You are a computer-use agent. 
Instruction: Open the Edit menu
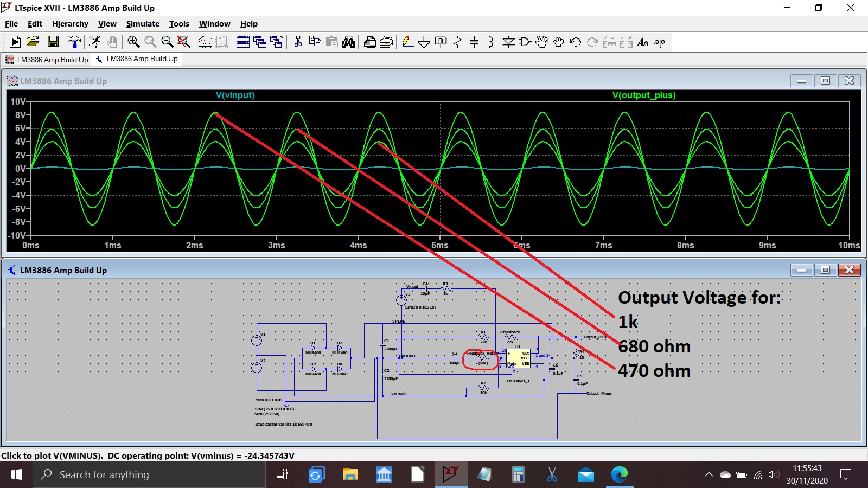(x=35, y=24)
